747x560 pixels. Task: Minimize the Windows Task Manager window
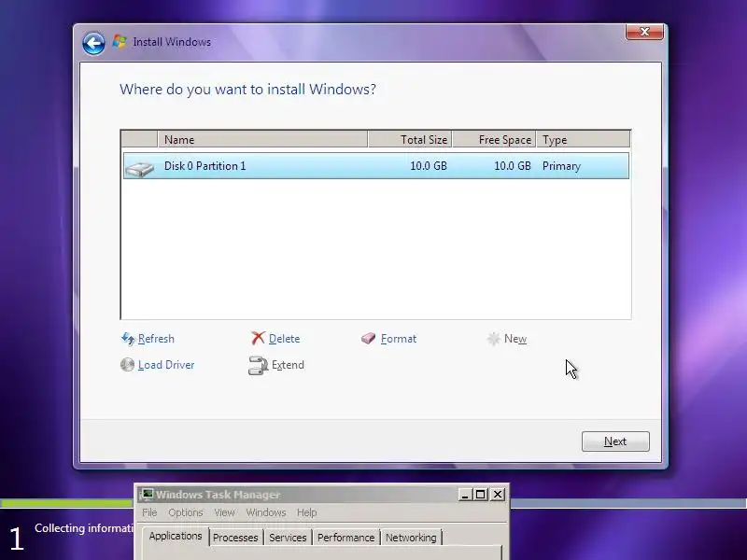point(465,495)
